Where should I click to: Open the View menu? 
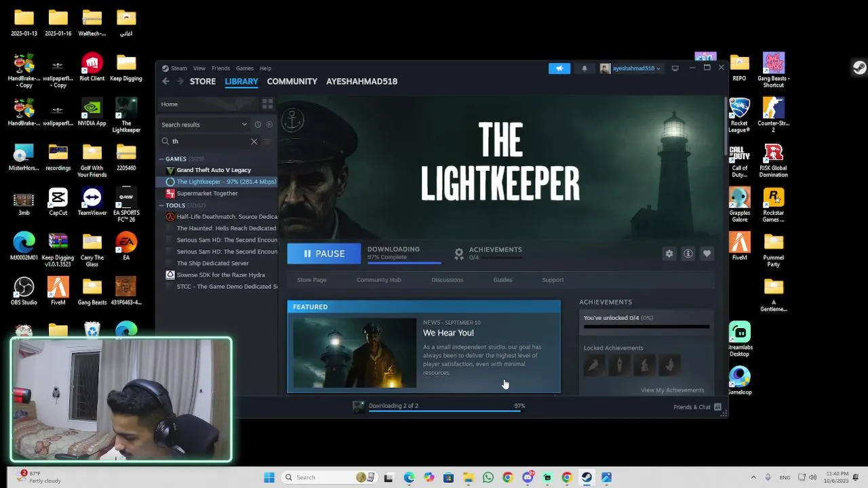[199, 68]
